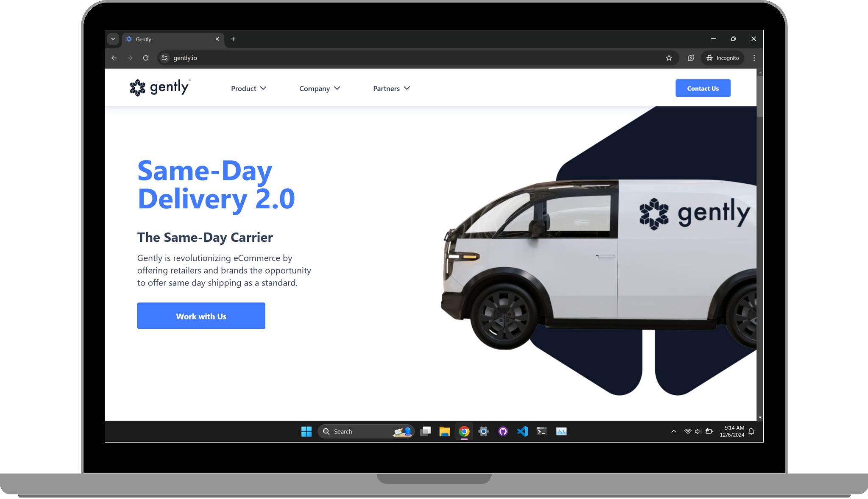Open the Windows Start menu
Screen dimensions: 868x499
tap(306, 432)
